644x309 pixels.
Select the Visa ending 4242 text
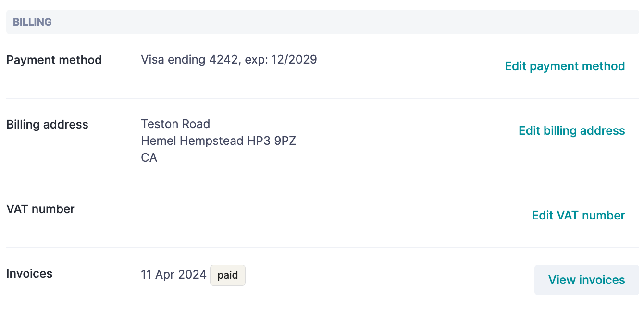pyautogui.click(x=189, y=60)
